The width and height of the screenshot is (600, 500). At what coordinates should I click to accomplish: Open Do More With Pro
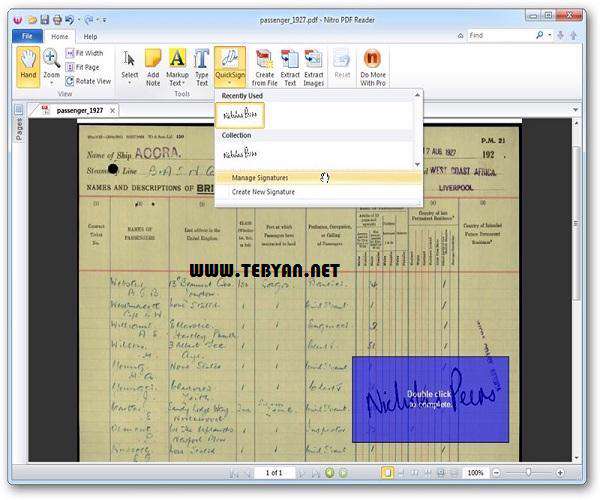373,67
